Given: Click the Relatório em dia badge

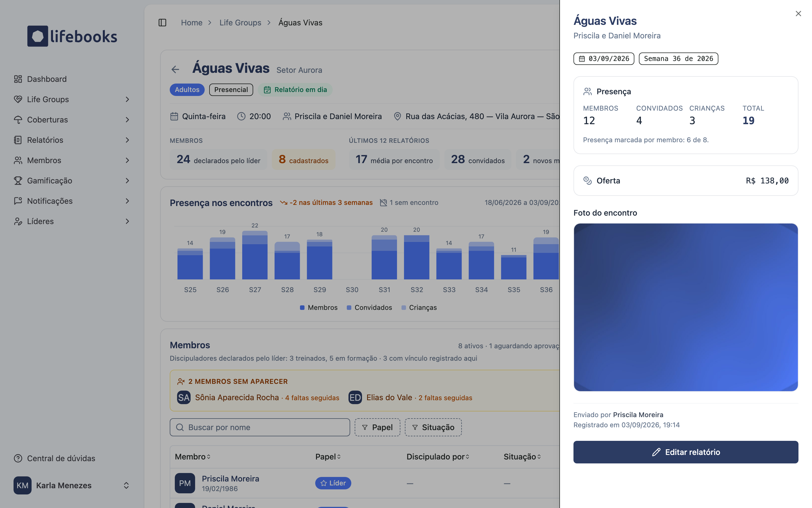Looking at the screenshot, I should [295, 90].
